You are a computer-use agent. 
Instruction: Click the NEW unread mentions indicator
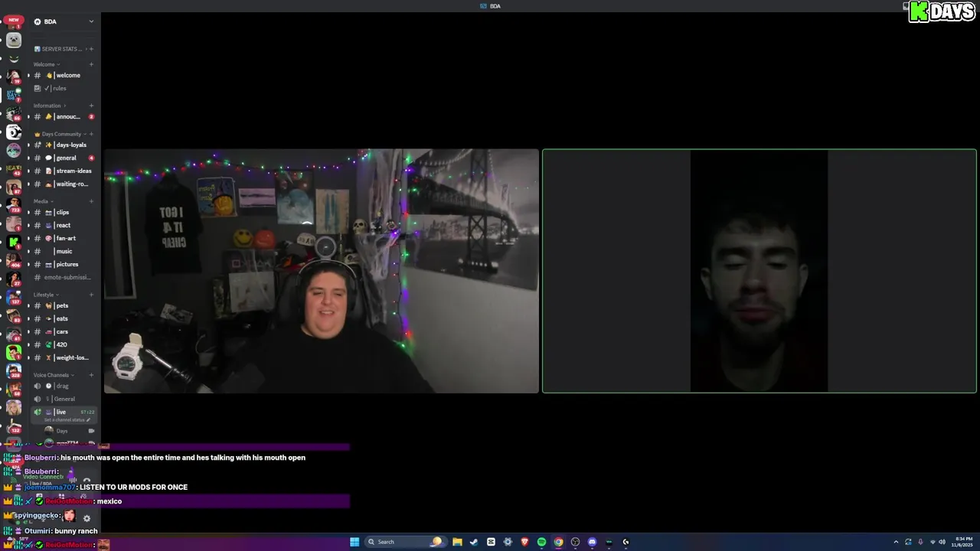tap(14, 20)
